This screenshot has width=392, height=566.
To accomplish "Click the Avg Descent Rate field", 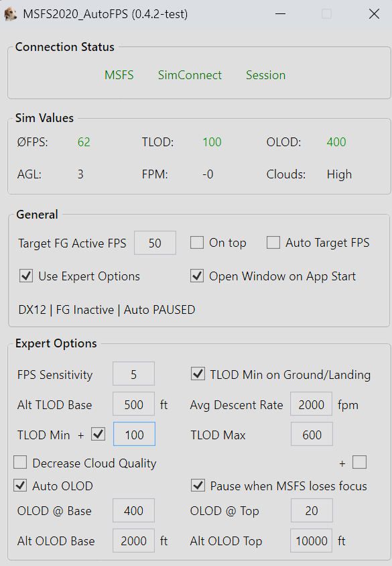I will click(311, 404).
